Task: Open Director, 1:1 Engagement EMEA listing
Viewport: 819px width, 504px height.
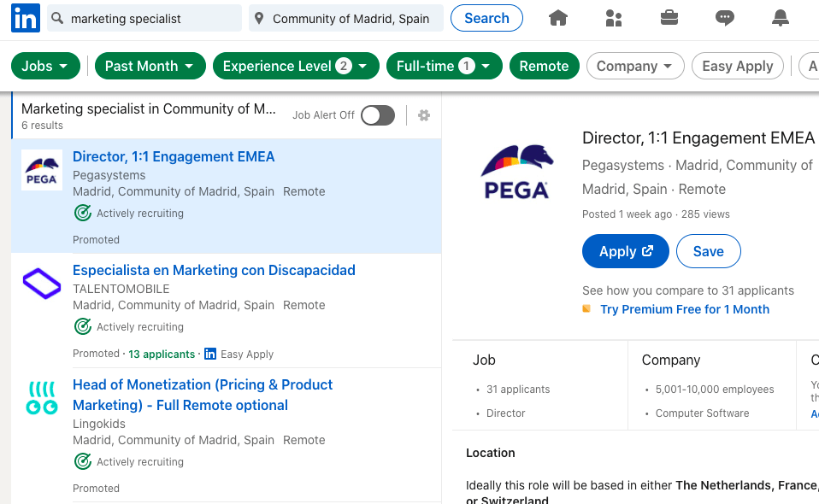Action: click(174, 156)
